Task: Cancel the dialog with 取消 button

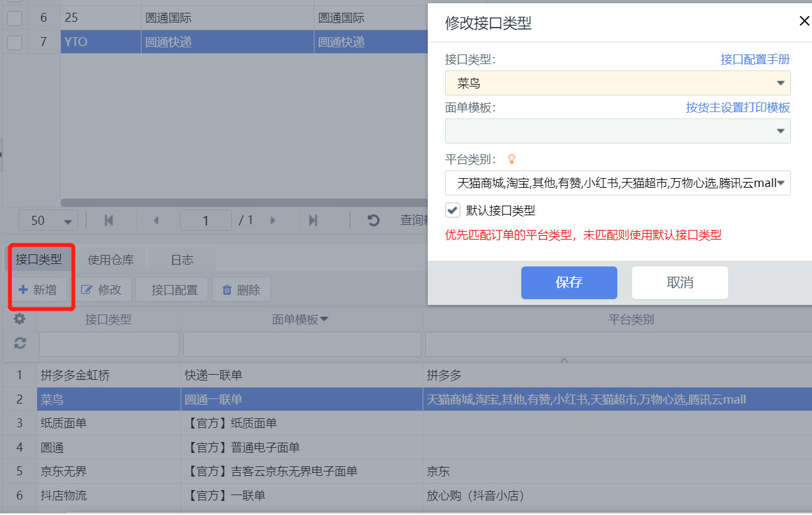Action: click(x=679, y=282)
